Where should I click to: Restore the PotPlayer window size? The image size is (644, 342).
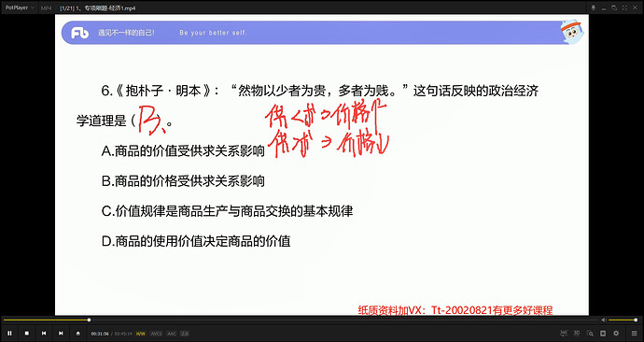click(x=614, y=7)
